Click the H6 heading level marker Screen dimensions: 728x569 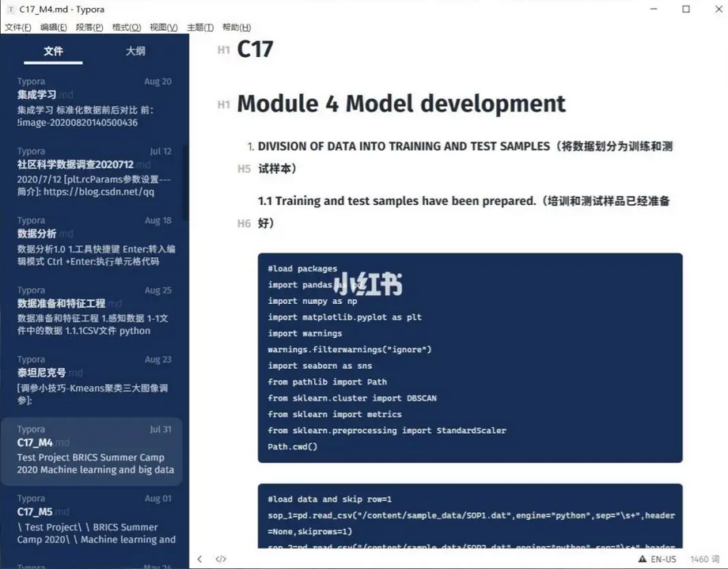245,223
